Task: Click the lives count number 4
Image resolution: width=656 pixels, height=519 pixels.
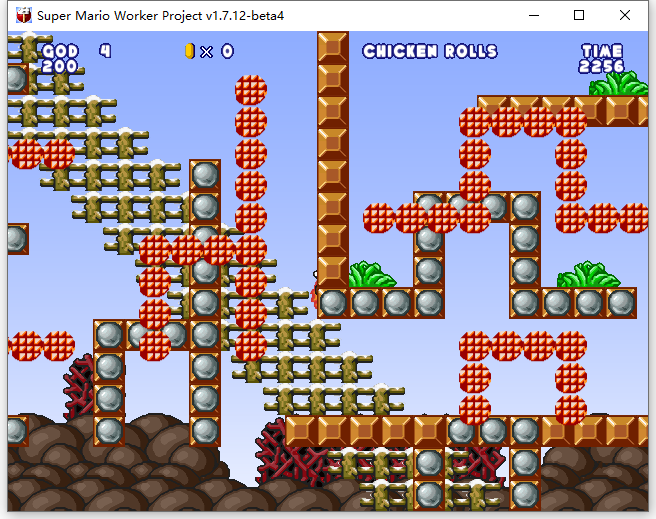Action: coord(105,51)
